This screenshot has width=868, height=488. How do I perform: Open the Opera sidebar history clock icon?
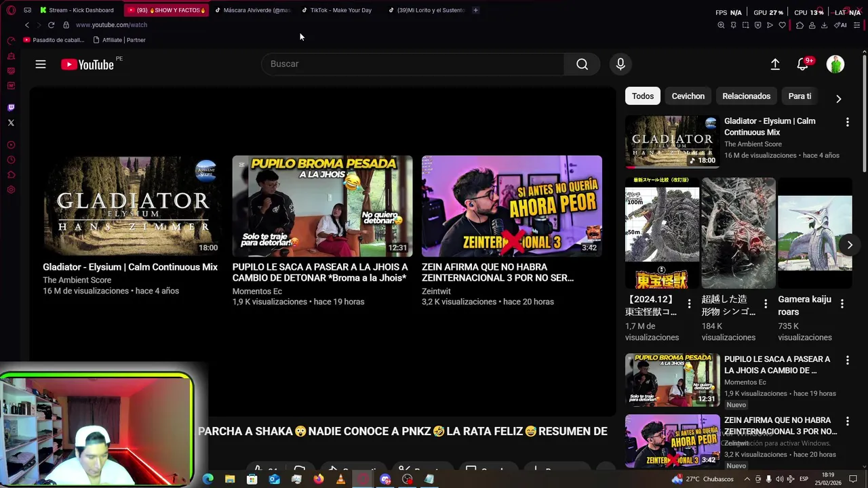(x=11, y=160)
